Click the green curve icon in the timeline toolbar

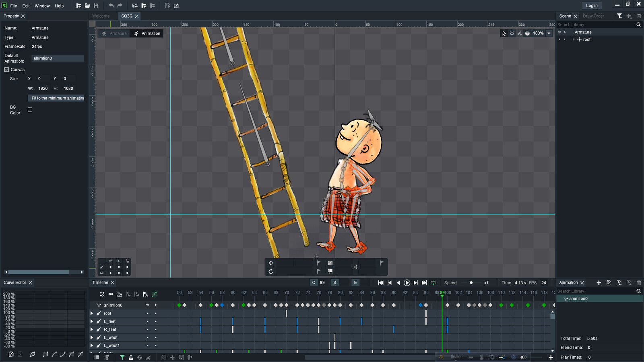point(154,294)
